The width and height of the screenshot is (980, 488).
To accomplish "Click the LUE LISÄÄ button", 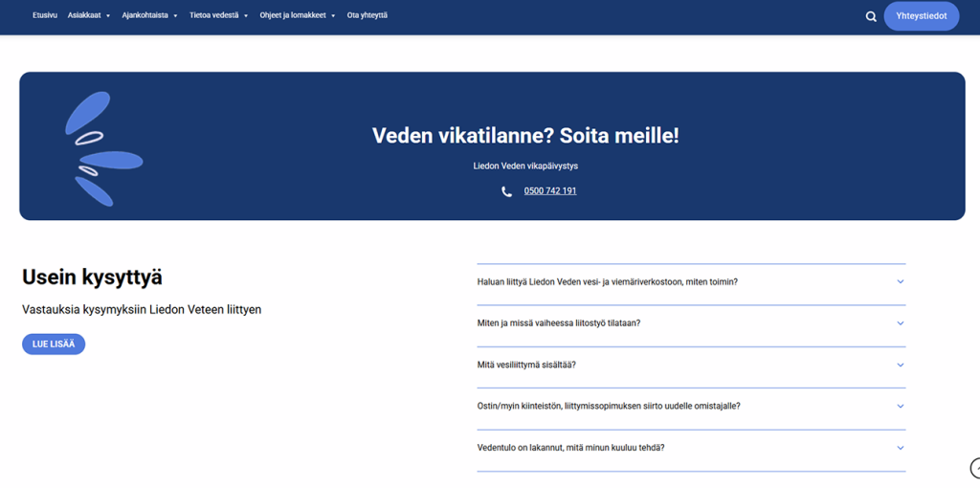I will (x=54, y=344).
